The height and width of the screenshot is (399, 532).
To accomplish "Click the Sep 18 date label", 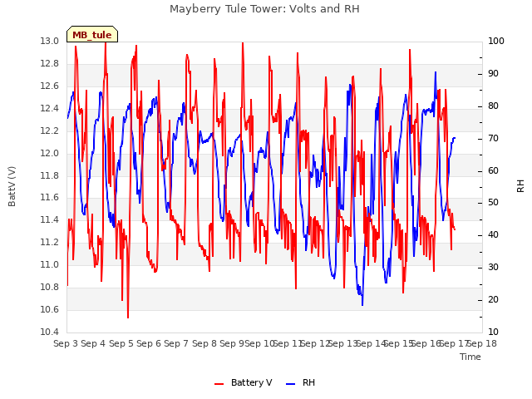I will pyautogui.click(x=483, y=343).
